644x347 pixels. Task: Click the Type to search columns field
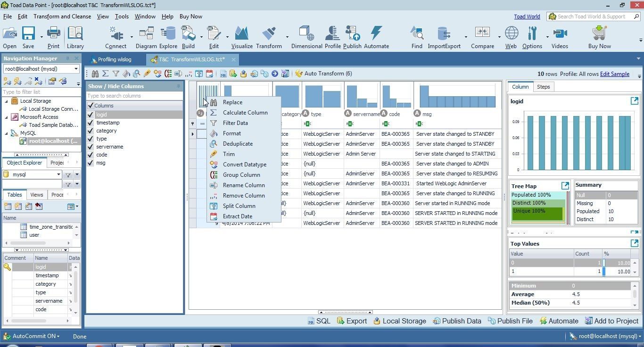[134, 96]
